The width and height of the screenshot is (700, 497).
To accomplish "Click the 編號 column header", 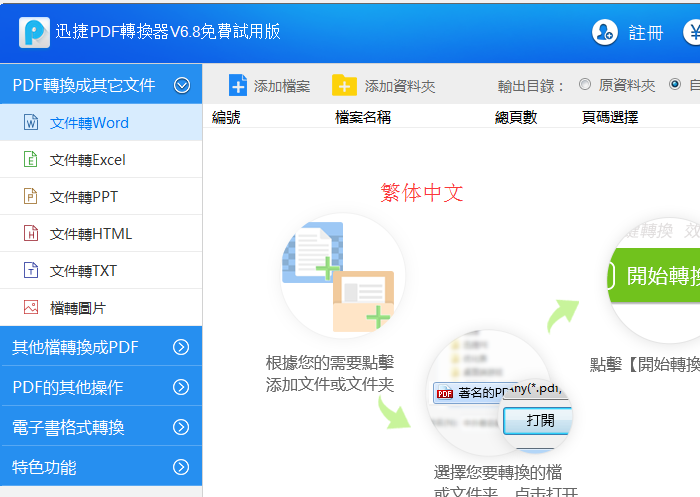I will [226, 117].
